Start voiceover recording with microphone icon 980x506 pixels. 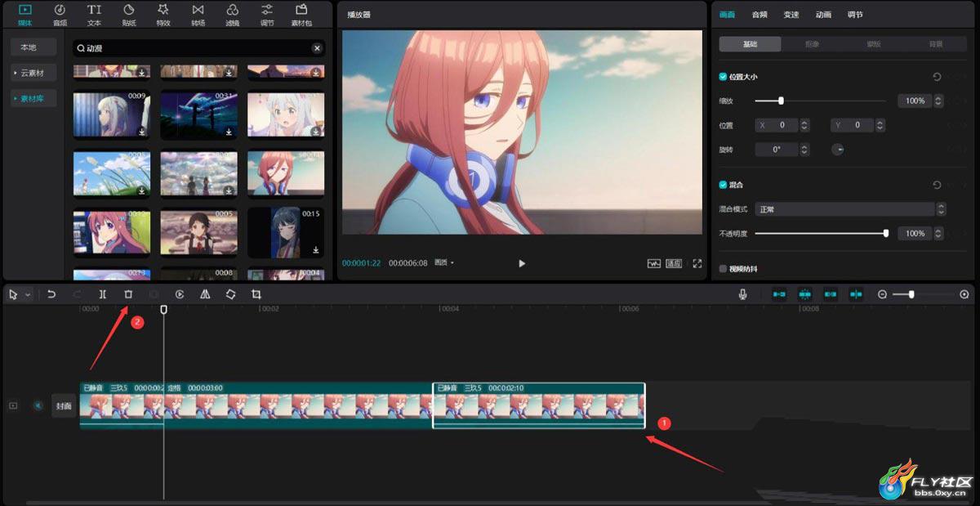point(742,294)
